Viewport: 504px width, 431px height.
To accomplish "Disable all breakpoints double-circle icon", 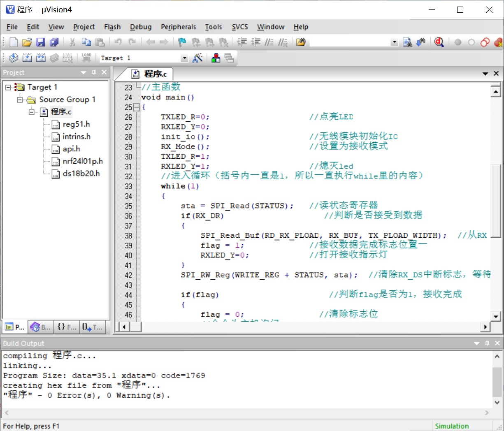I will click(x=485, y=42).
